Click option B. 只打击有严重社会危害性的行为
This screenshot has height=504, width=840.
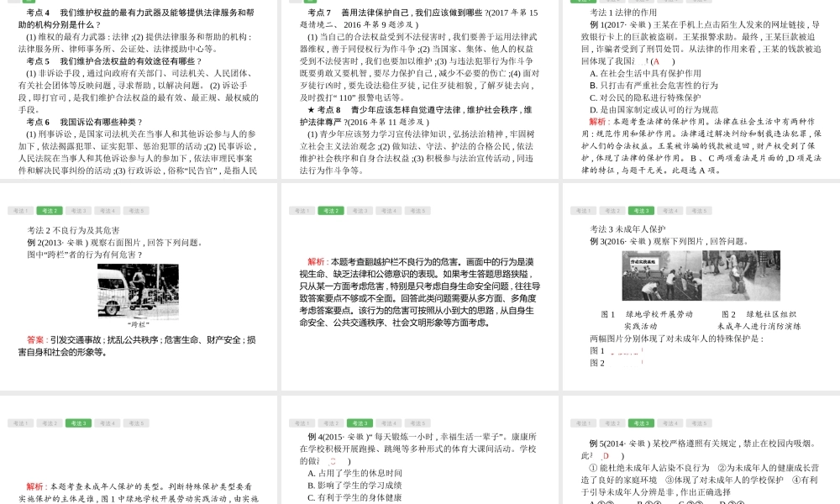tap(654, 86)
